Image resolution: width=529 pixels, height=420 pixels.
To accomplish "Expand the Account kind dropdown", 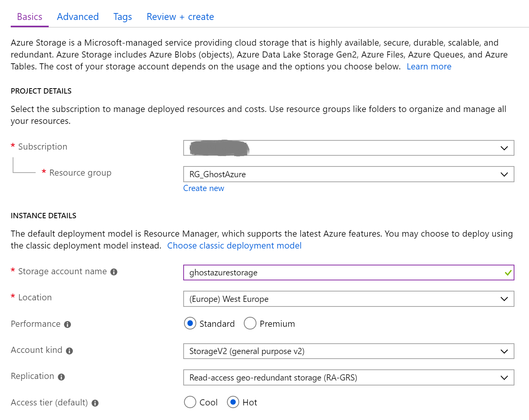I will click(348, 351).
